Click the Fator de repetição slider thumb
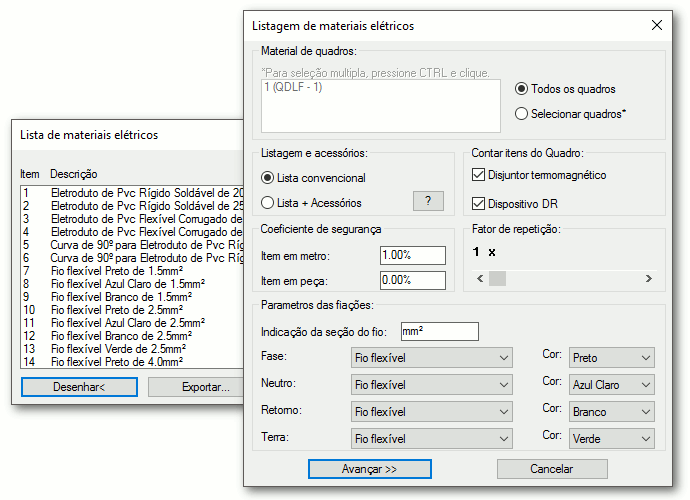Screen dimensions: 690x500 click(x=497, y=279)
